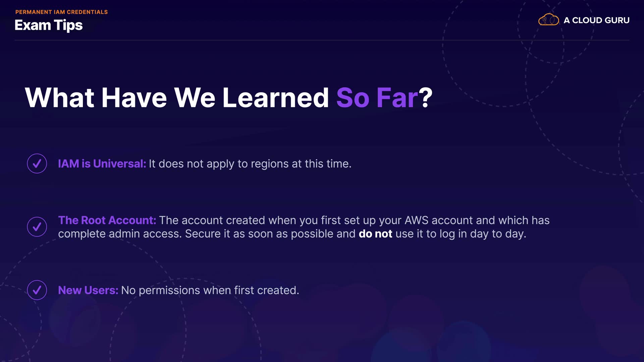Click the "PERMANENT IAM CREDENTIALS" section label
The image size is (644, 362).
click(61, 12)
